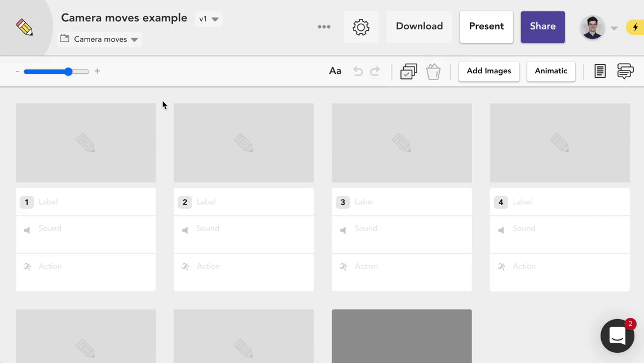Click the yellow lightning bolt badge
Viewport: 644px width, 363px height.
tap(636, 27)
